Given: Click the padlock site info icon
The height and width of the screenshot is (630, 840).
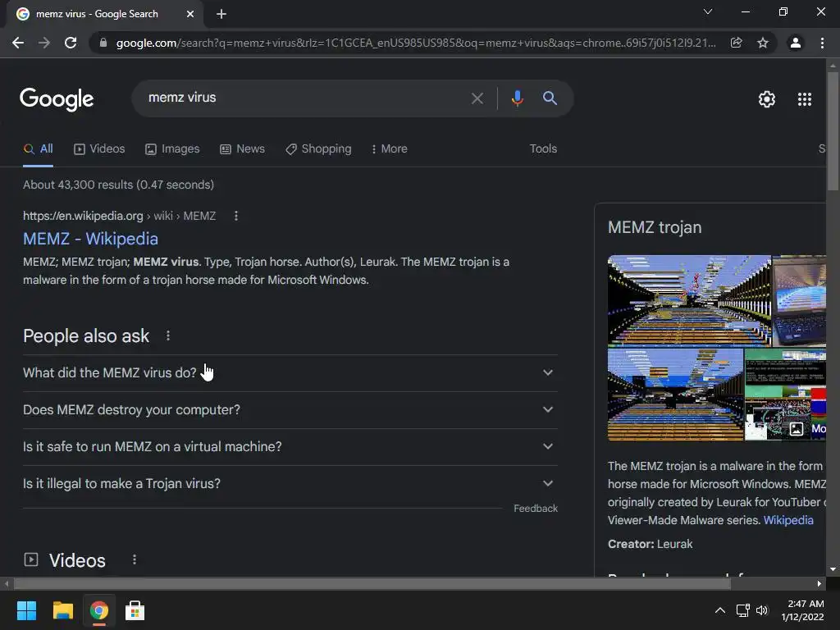Looking at the screenshot, I should (x=103, y=43).
